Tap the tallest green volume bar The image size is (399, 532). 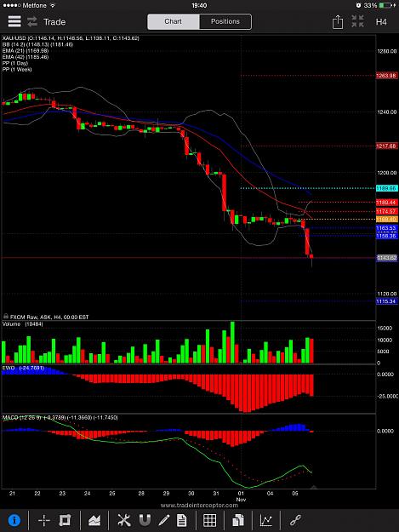click(x=232, y=342)
